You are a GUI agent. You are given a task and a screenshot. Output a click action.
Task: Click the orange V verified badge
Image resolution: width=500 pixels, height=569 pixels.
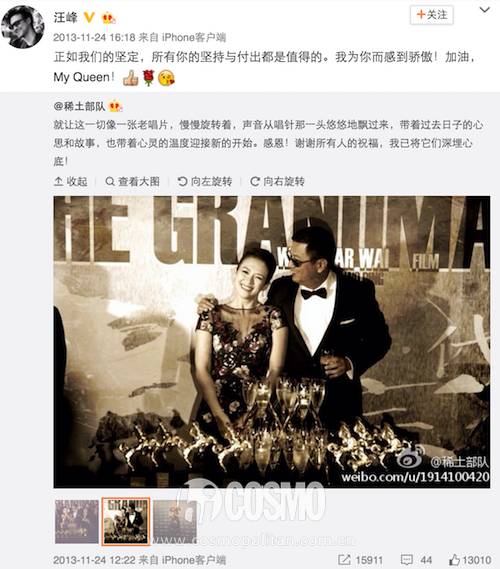89,17
